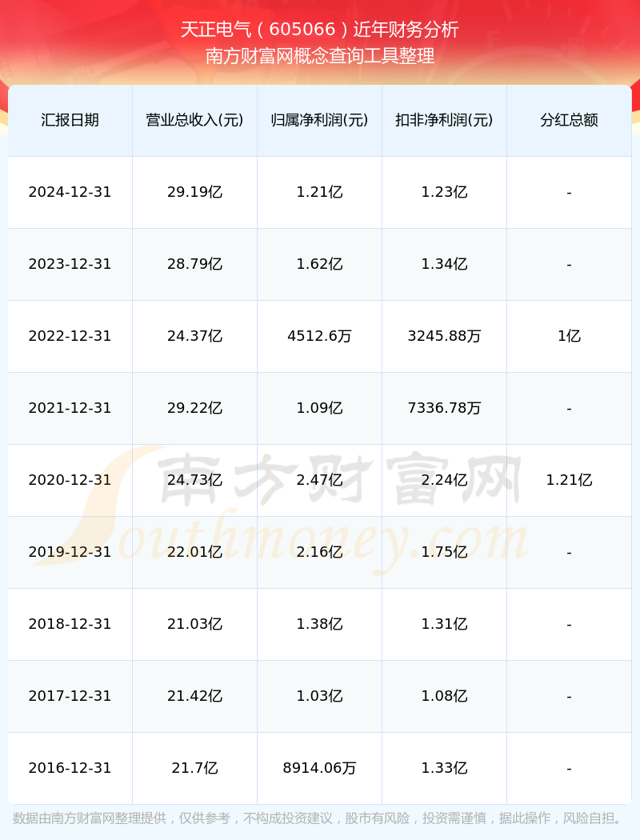The height and width of the screenshot is (840, 640).
Task: Select the 7336.78万 cell
Action: coord(445,408)
